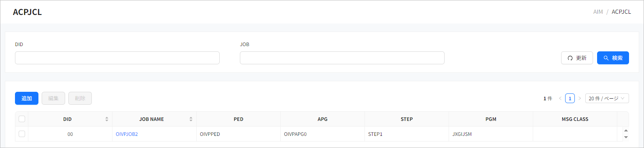Open the OIVPJOB2 job link

pos(127,134)
